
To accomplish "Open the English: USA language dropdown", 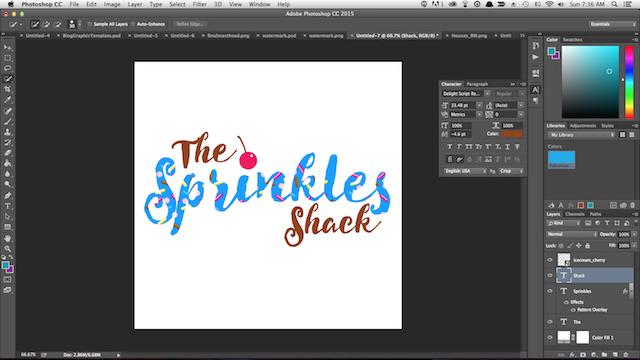I will click(x=465, y=171).
